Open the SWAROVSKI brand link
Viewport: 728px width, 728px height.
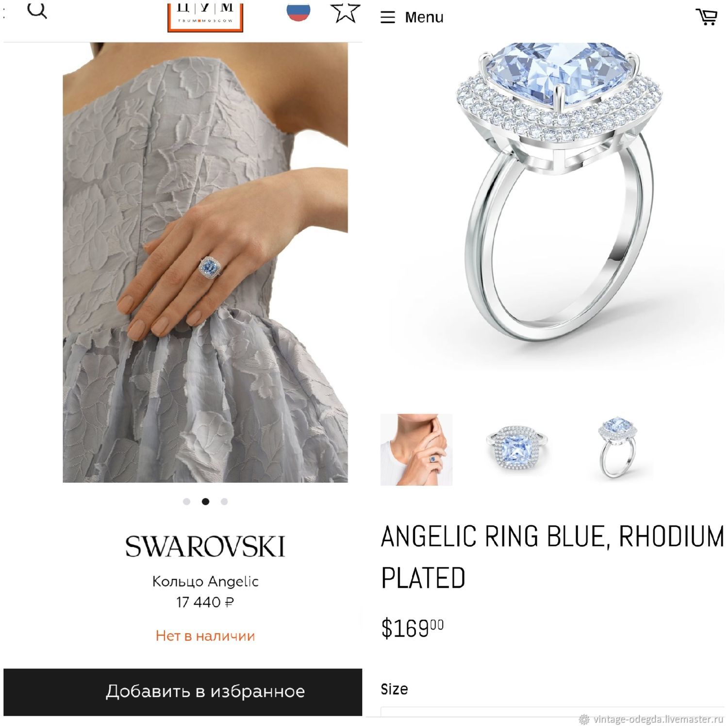click(205, 546)
